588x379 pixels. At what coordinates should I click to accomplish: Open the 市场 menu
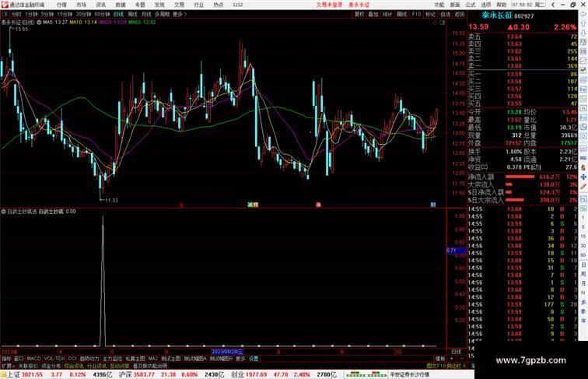(81, 5)
